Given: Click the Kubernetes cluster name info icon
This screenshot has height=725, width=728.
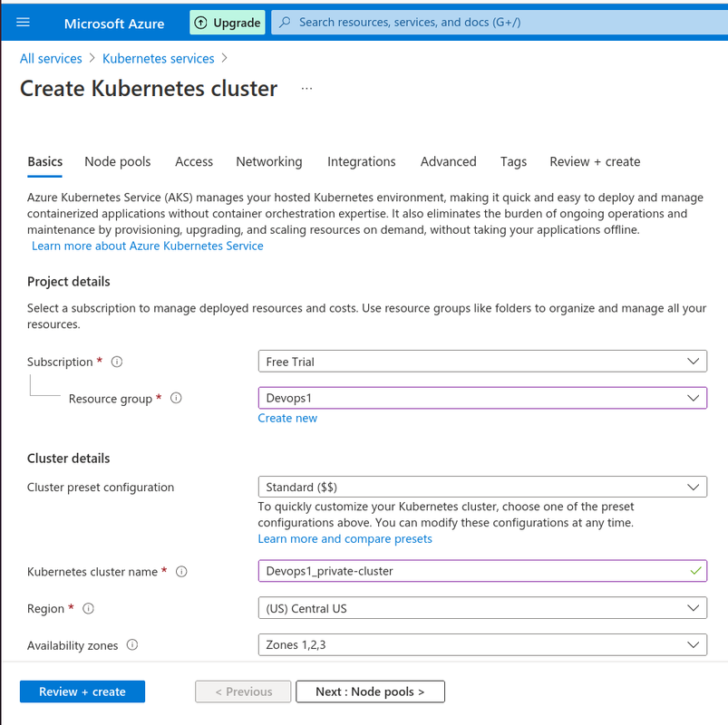Looking at the screenshot, I should tap(181, 571).
